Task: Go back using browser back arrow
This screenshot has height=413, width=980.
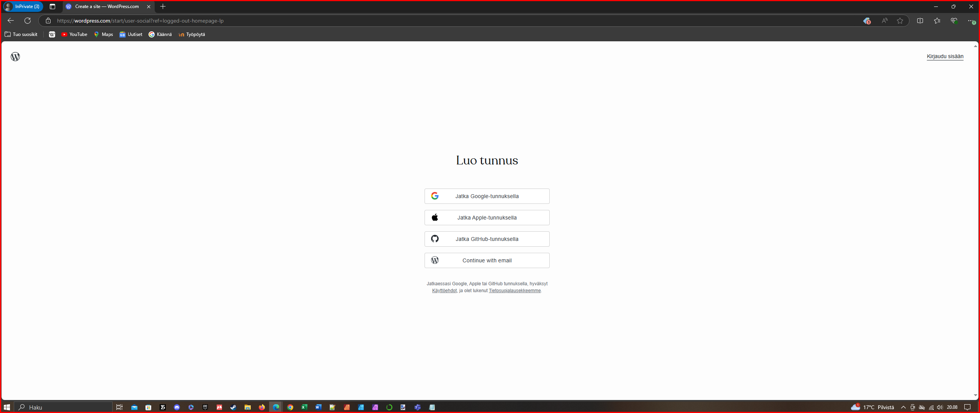Action: click(11, 21)
